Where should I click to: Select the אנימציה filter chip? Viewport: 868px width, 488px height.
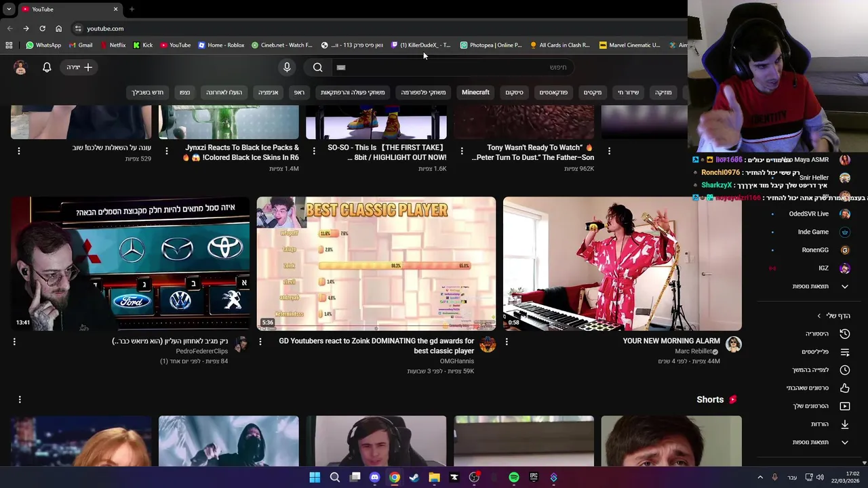point(268,92)
